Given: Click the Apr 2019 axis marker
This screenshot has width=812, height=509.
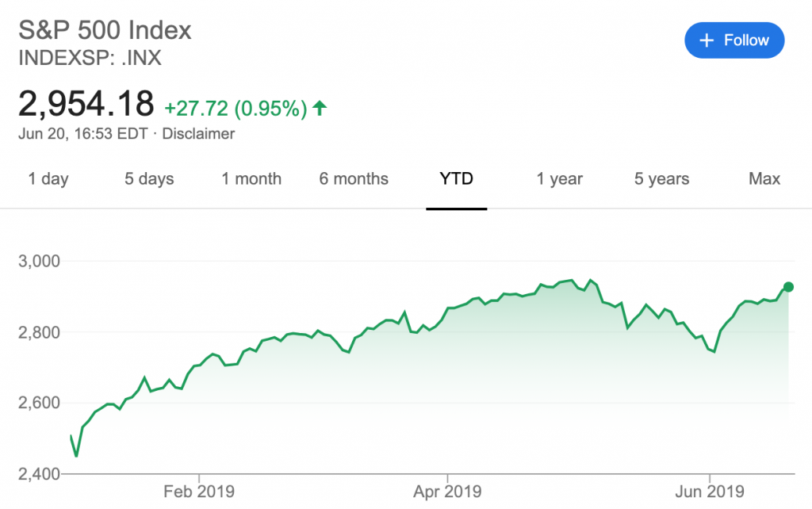Looking at the screenshot, I should point(447,492).
